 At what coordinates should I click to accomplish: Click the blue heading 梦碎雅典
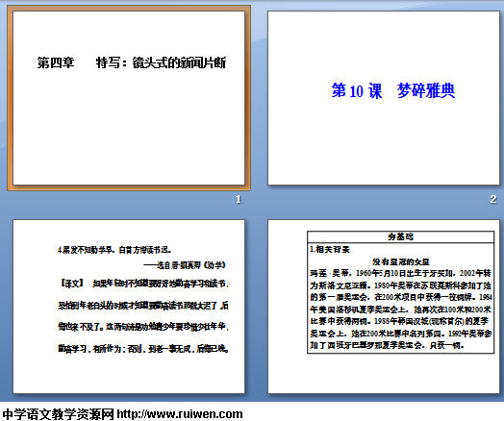click(x=426, y=90)
